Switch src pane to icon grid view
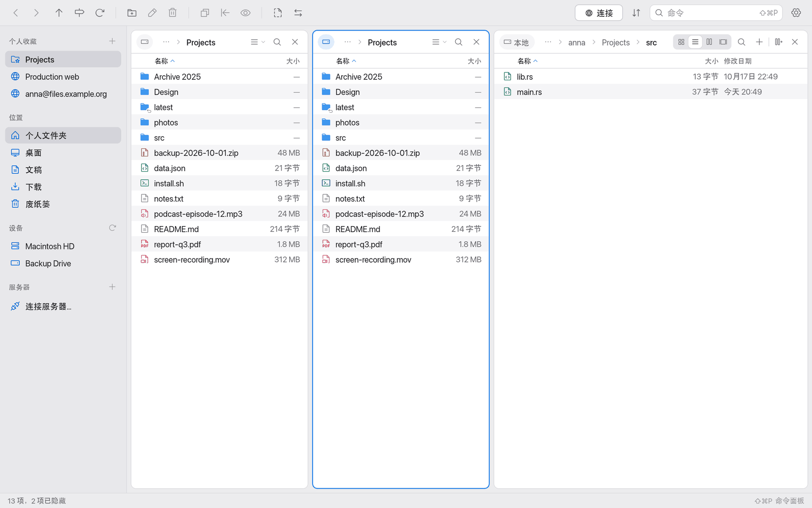The image size is (812, 508). point(682,42)
